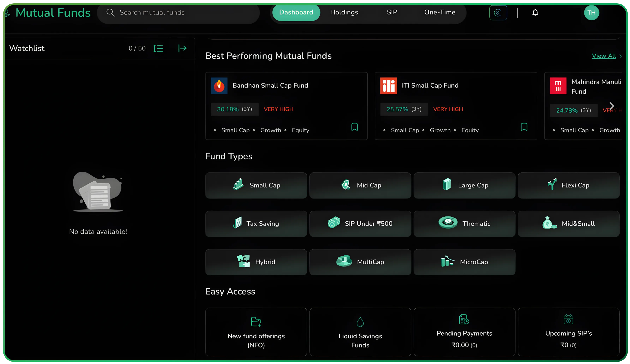Select the Large Cap category
630x364 pixels.
[x=464, y=185]
